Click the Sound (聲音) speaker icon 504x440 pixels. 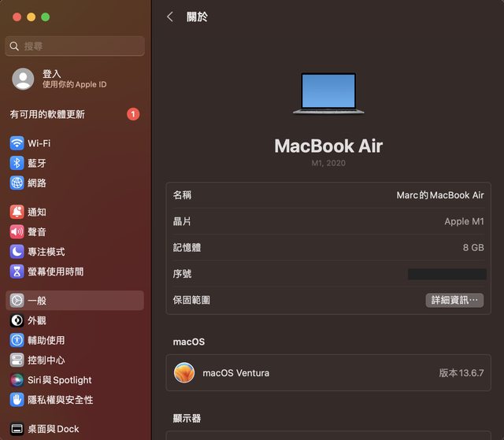17,232
